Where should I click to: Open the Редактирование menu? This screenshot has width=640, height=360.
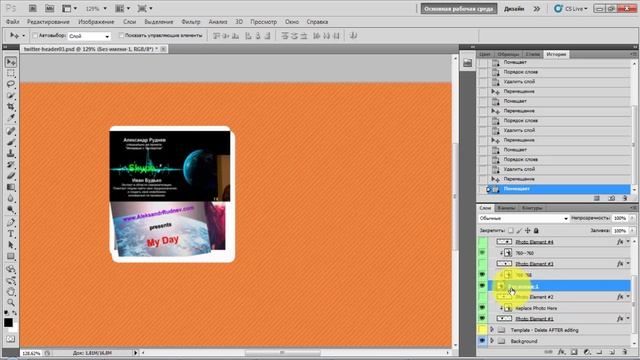48,22
